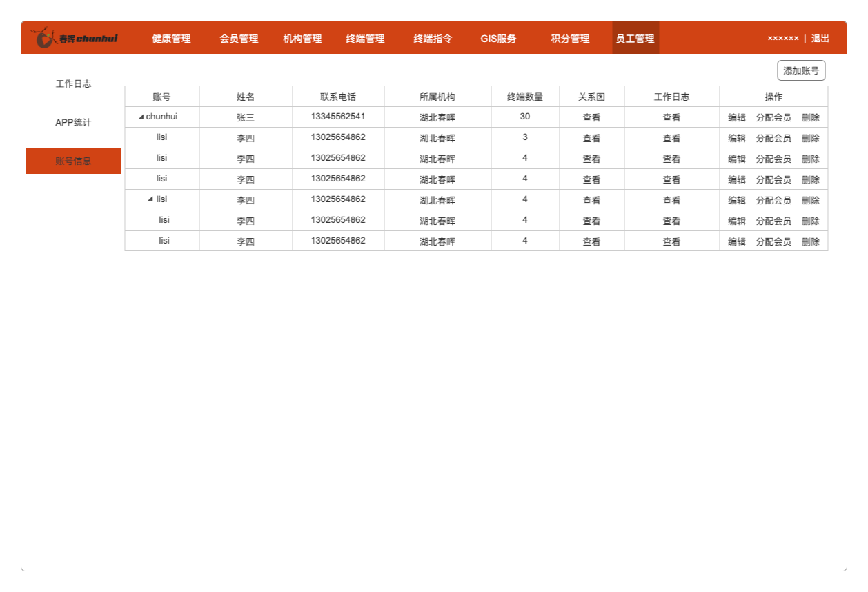
Task: Click phone number 13345562541
Action: tap(338, 117)
